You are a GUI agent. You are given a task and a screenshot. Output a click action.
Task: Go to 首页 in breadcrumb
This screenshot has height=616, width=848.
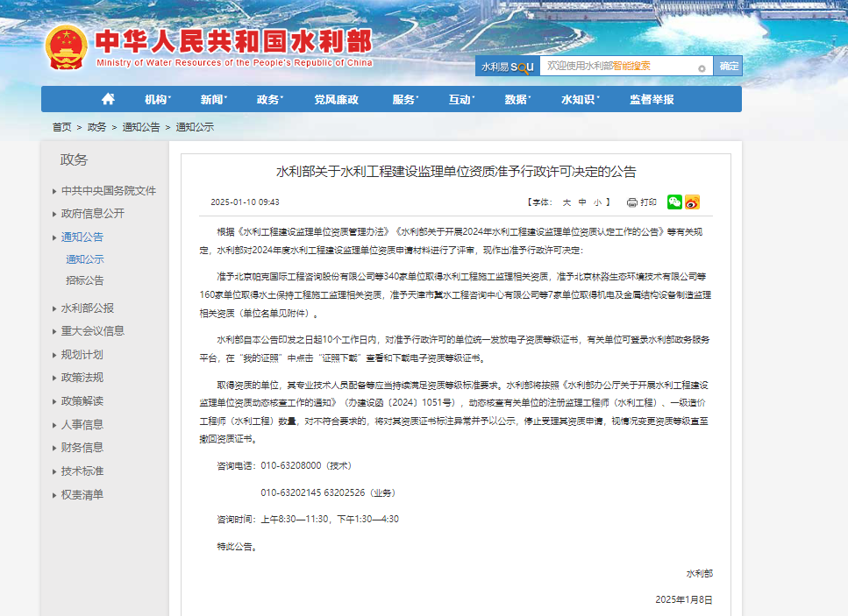pos(61,127)
